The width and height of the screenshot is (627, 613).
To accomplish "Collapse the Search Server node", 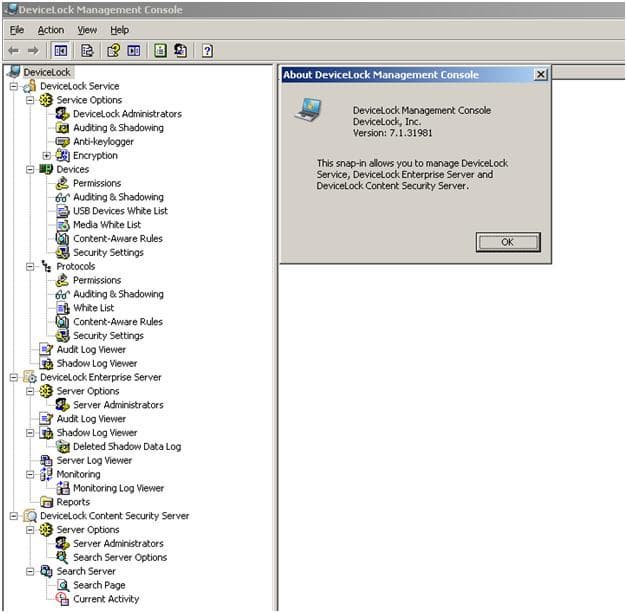I will (30, 571).
